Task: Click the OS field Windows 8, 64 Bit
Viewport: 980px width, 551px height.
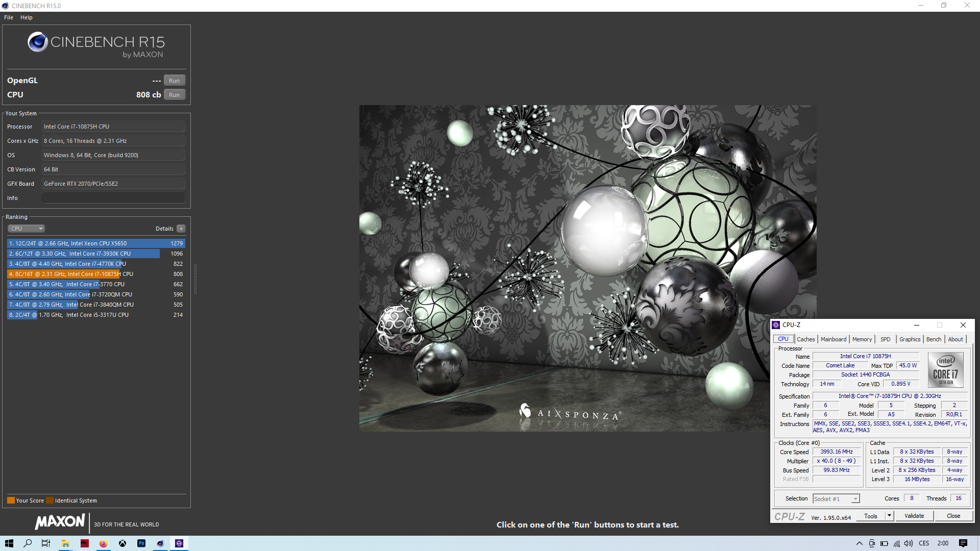Action: pos(113,155)
